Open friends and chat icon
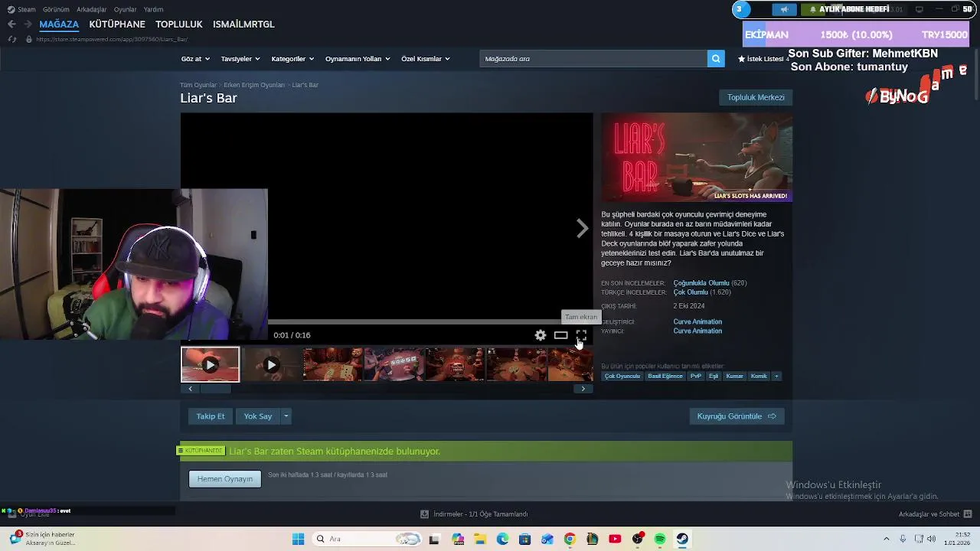Image resolution: width=980 pixels, height=551 pixels. point(968,514)
